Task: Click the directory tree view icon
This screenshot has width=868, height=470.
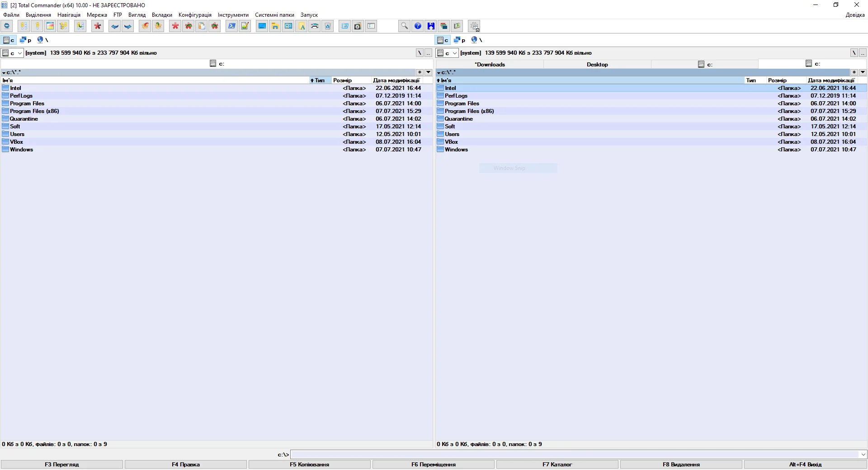Action: [x=63, y=26]
